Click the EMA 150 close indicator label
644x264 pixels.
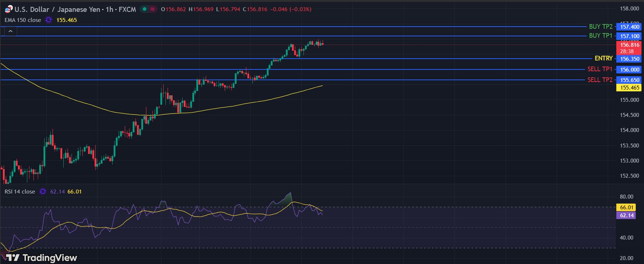pos(23,20)
